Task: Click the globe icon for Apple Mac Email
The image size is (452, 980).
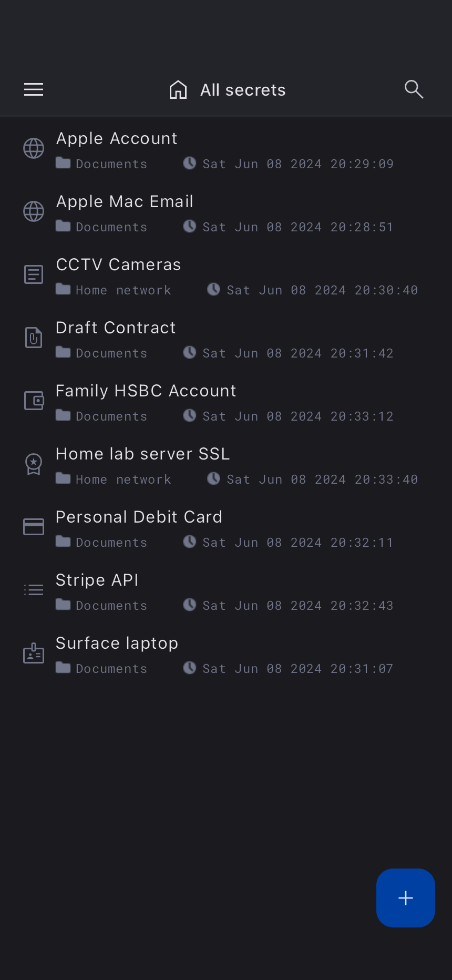Action: point(34,211)
